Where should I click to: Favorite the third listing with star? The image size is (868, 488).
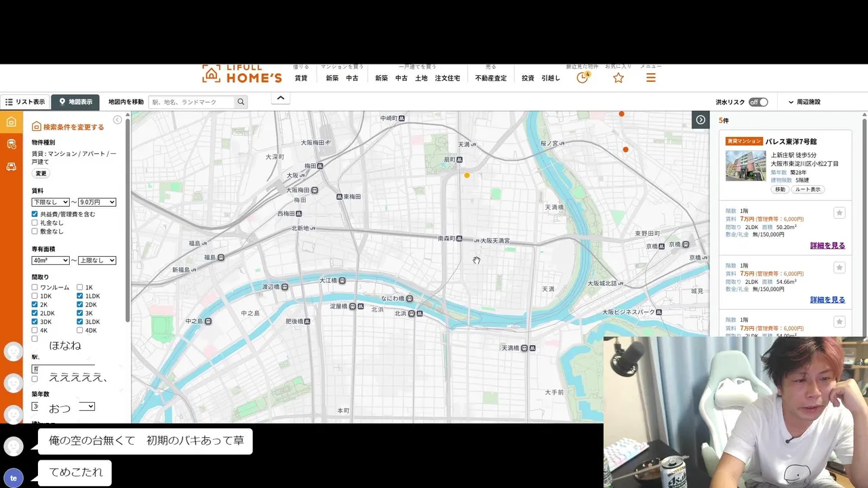(x=839, y=321)
